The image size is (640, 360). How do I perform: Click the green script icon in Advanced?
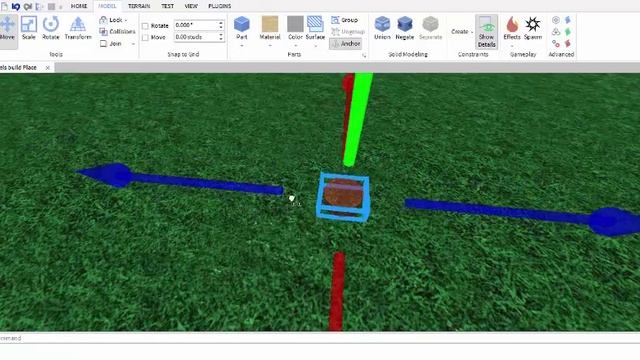(567, 31)
